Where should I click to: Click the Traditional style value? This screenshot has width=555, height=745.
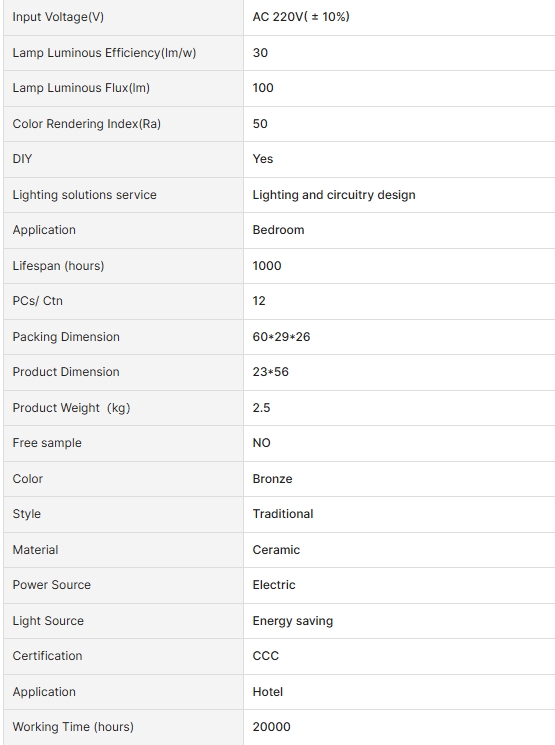point(283,514)
